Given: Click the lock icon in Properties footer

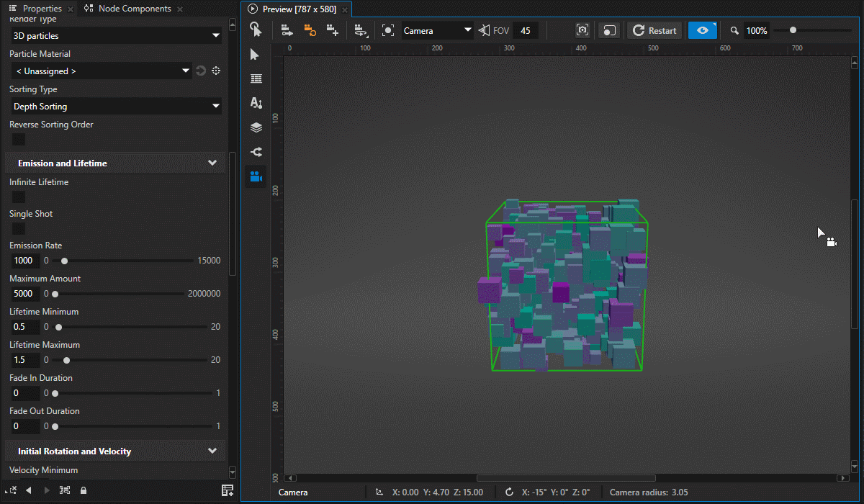Looking at the screenshot, I should pyautogui.click(x=84, y=490).
